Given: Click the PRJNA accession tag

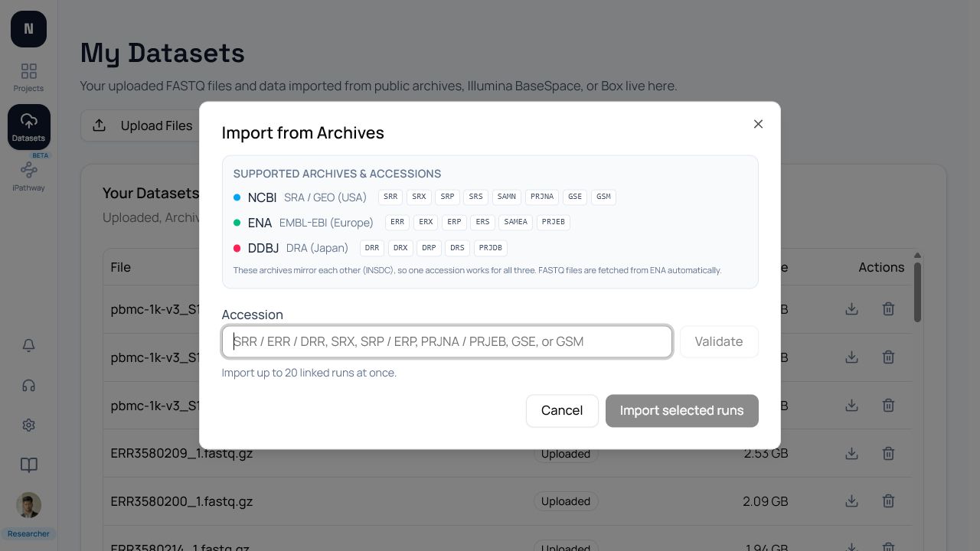Looking at the screenshot, I should [x=542, y=197].
